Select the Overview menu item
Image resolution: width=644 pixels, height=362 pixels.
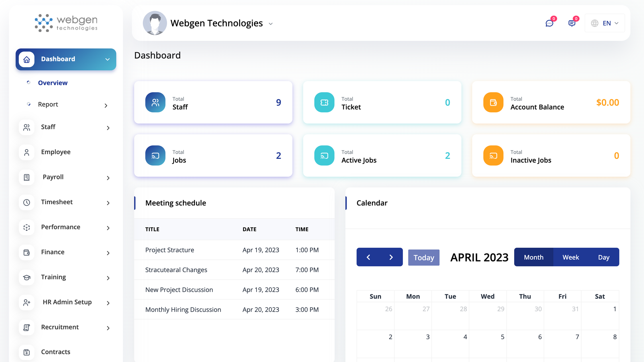point(53,83)
